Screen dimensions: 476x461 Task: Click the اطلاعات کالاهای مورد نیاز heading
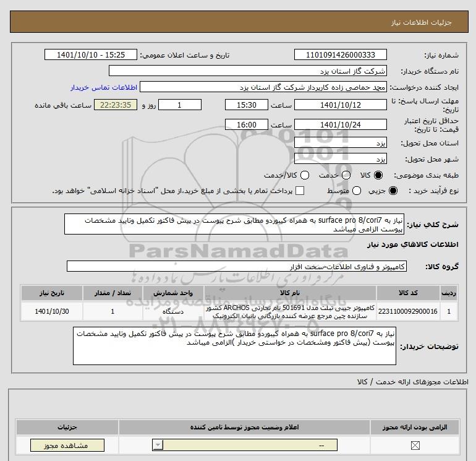[x=413, y=244]
